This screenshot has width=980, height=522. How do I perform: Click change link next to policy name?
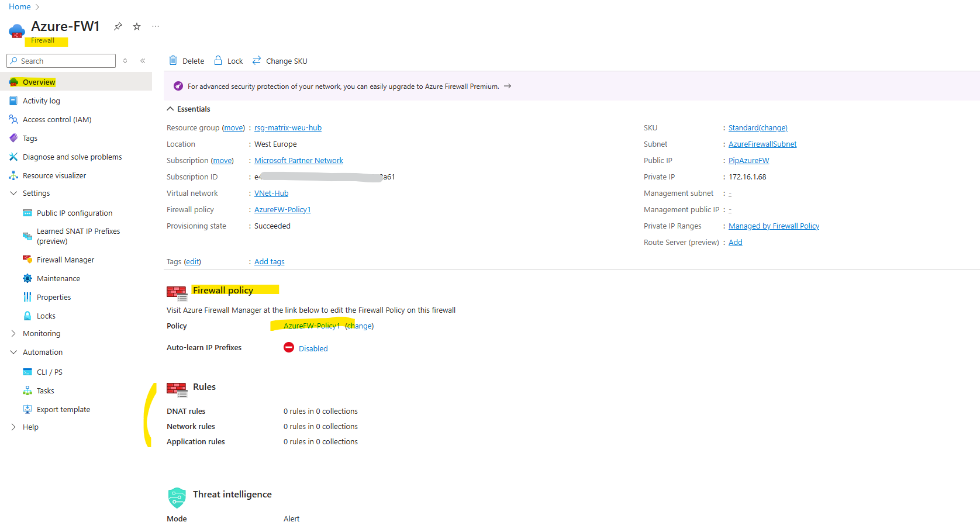[360, 326]
